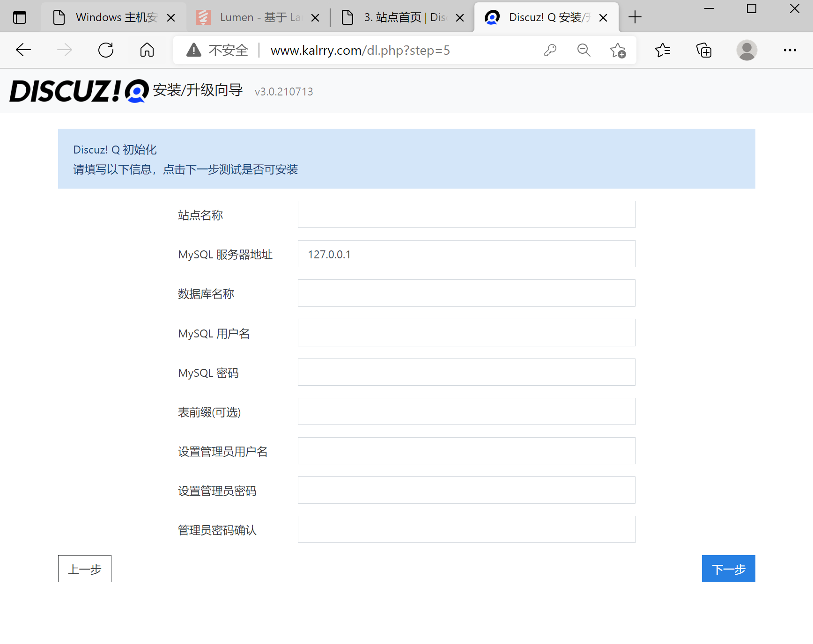Reload the current page

[106, 50]
